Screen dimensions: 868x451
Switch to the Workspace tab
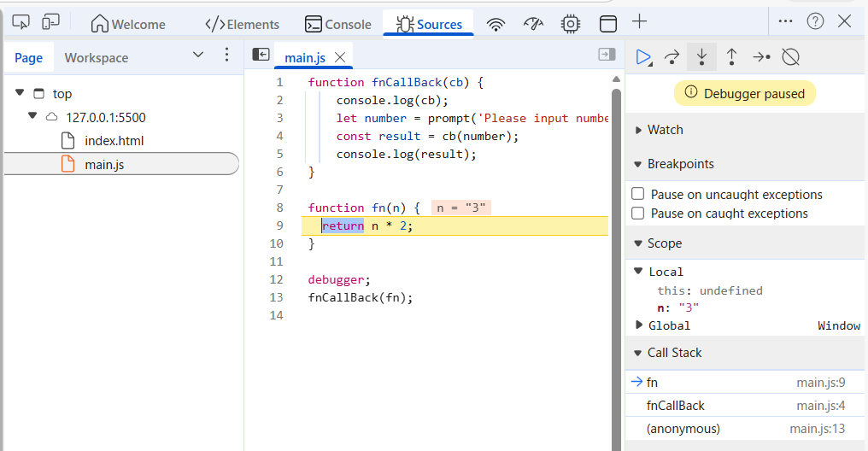[x=97, y=58]
